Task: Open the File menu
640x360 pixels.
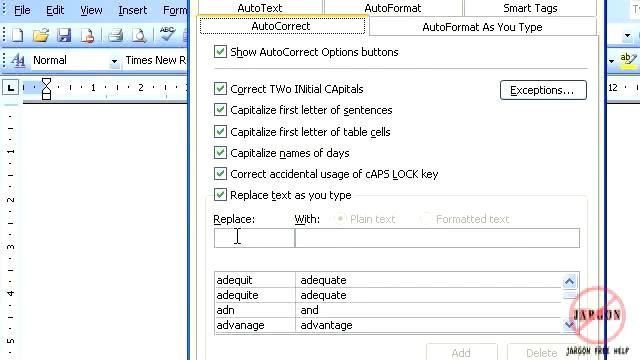Action: (x=22, y=10)
